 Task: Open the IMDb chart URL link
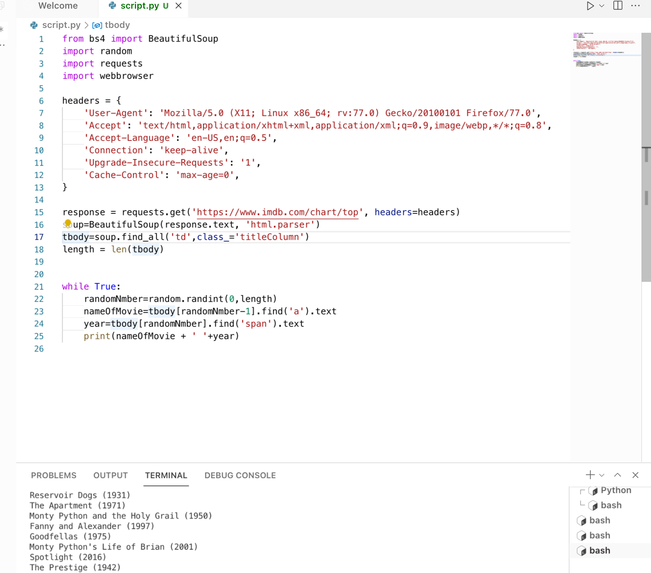coord(277,212)
